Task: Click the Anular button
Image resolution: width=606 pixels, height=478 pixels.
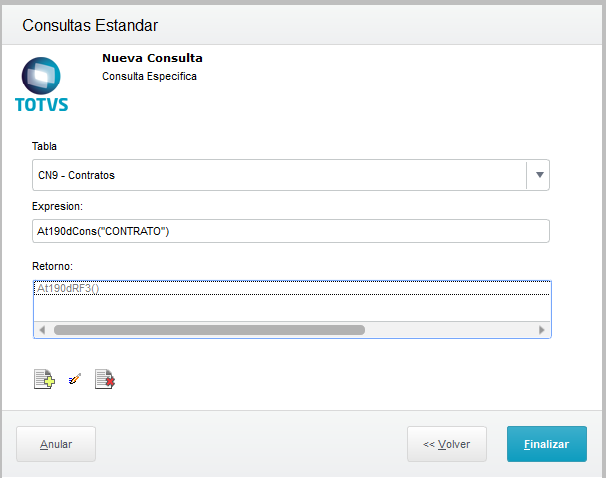Action: (56, 444)
